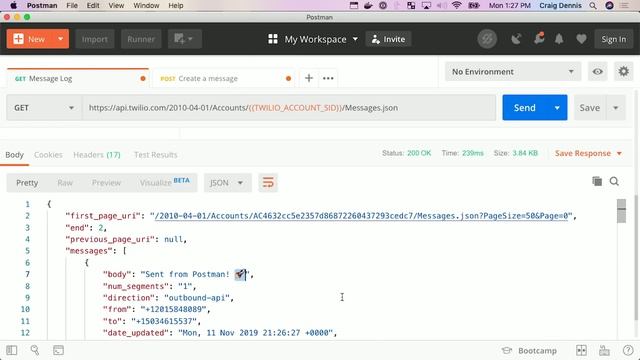Open the File menu

pyautogui.click(x=72, y=5)
